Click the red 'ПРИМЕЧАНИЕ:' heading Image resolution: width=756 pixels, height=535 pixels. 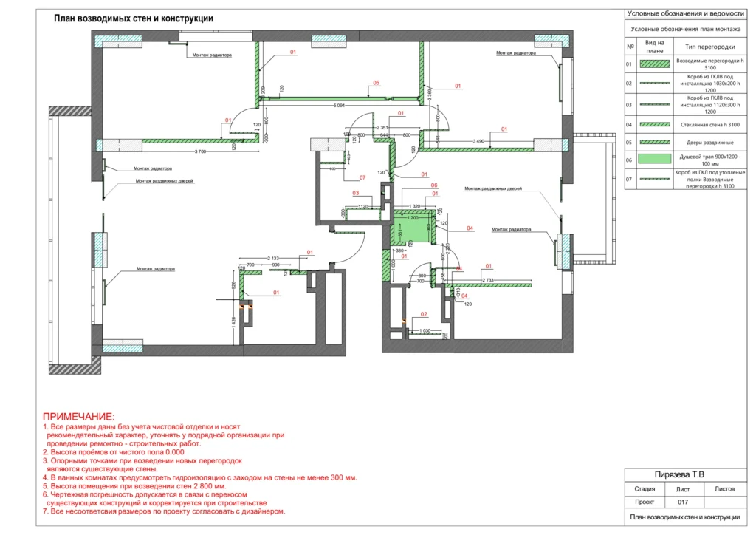(x=79, y=418)
